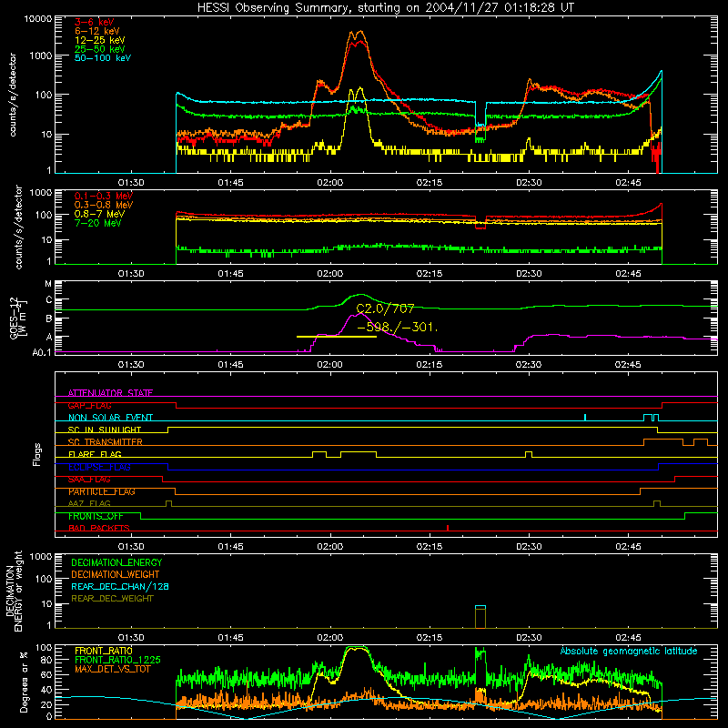
Task: Click the NON_SOLAR_EVENT flag label
Action: tap(110, 418)
